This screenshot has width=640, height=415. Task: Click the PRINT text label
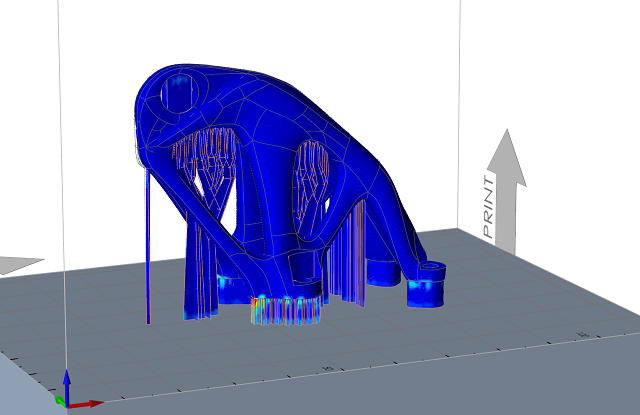click(x=489, y=207)
